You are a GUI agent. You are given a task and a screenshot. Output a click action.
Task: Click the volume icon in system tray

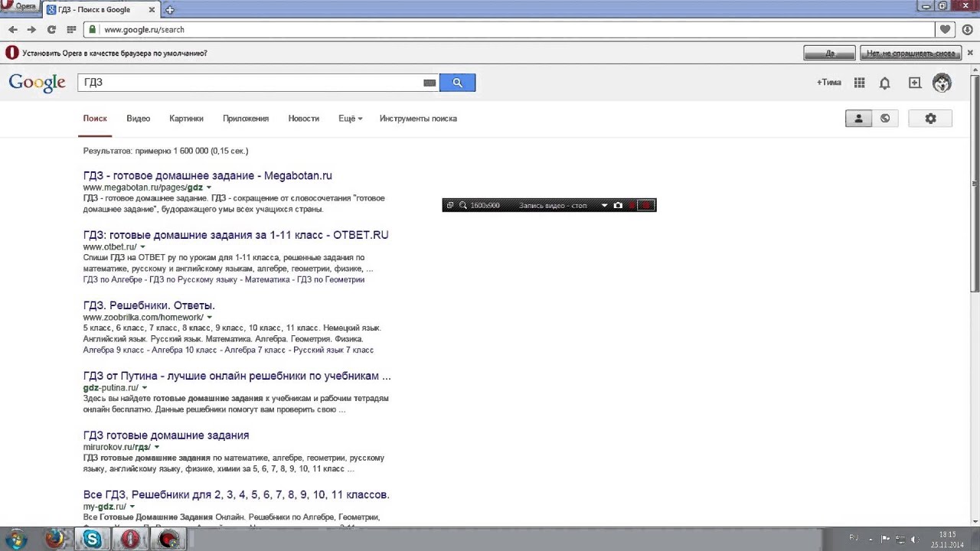click(x=916, y=539)
